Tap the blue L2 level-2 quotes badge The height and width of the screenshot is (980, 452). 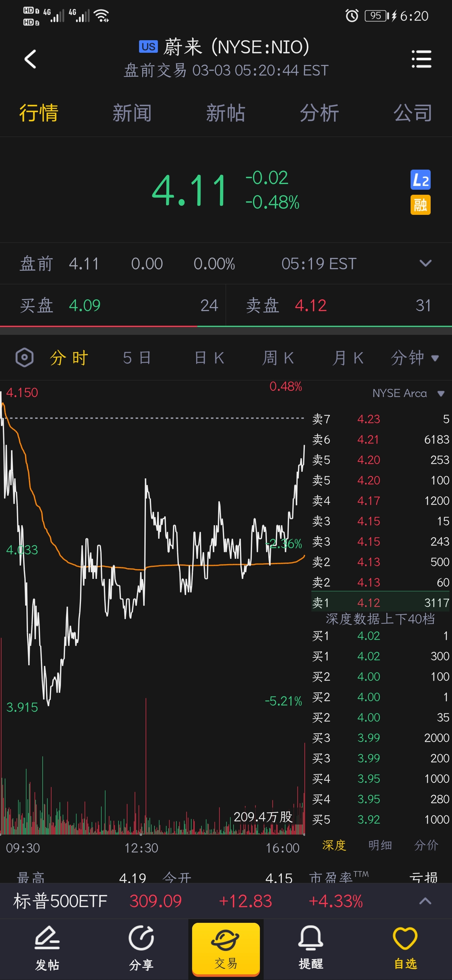point(420,180)
